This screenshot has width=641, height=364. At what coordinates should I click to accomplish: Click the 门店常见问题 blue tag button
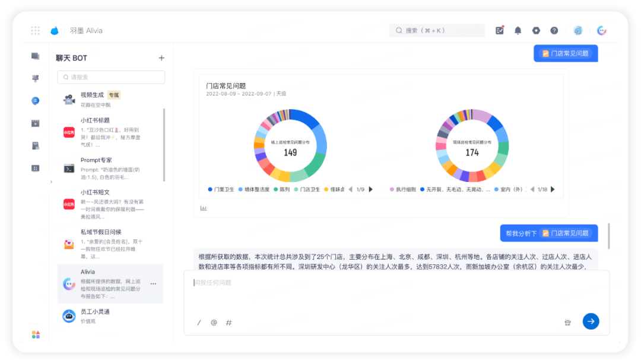click(566, 53)
